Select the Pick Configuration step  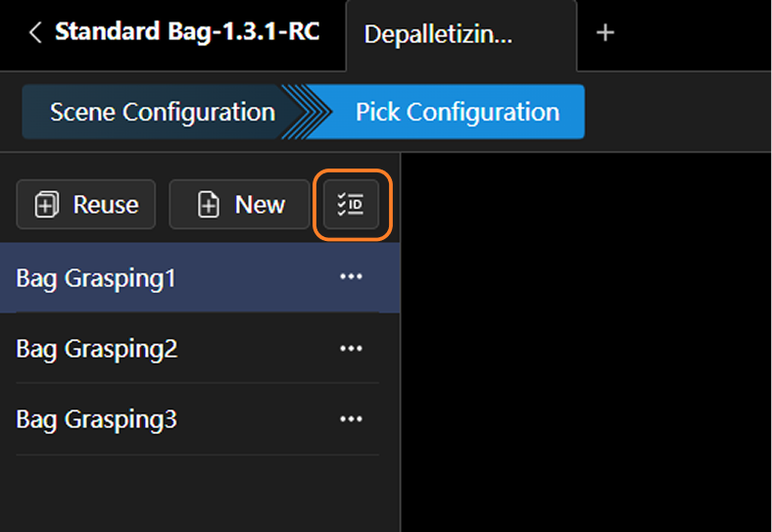pos(457,112)
